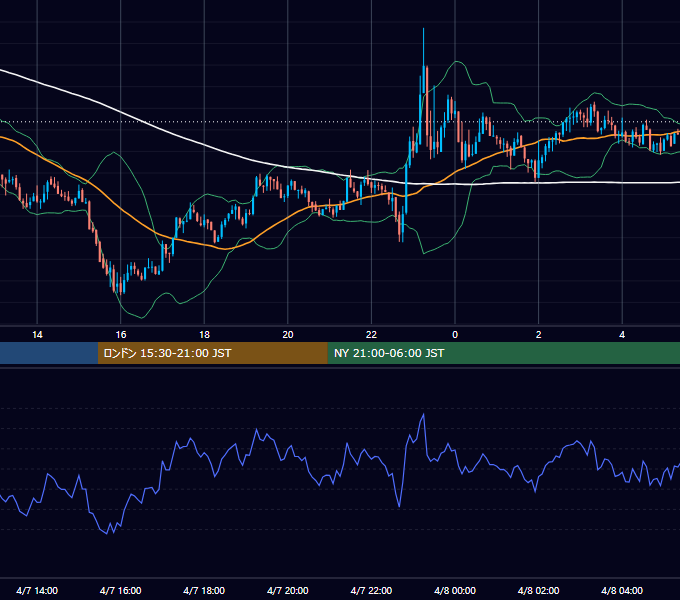Click hour label 2 on price chart axis
This screenshot has height=600, width=680.
(x=538, y=335)
